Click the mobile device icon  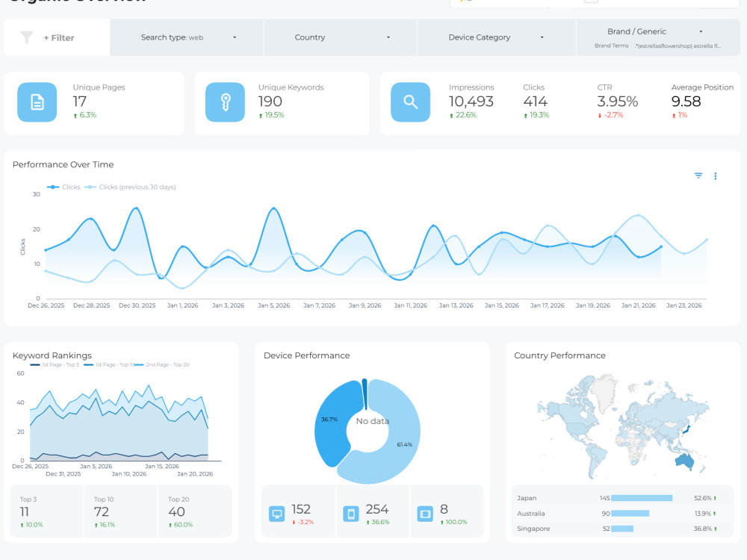351,514
